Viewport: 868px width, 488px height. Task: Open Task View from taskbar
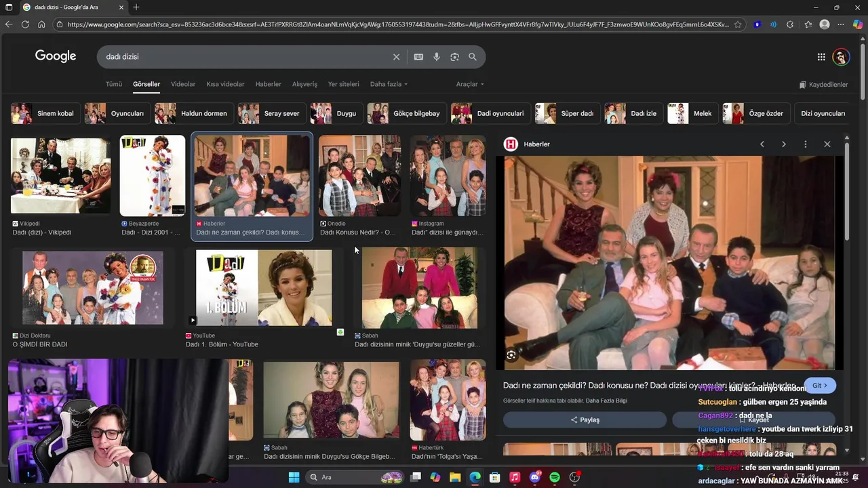click(416, 477)
